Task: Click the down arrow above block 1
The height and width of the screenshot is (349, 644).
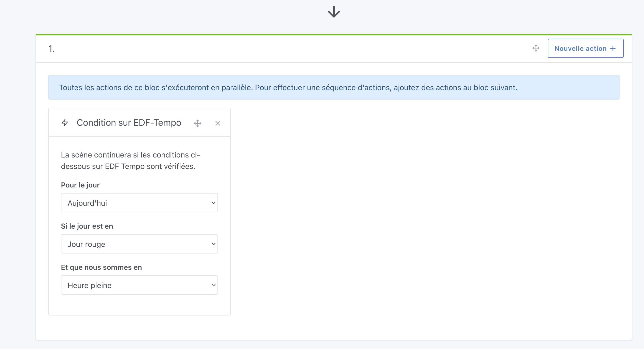Action: 334,12
